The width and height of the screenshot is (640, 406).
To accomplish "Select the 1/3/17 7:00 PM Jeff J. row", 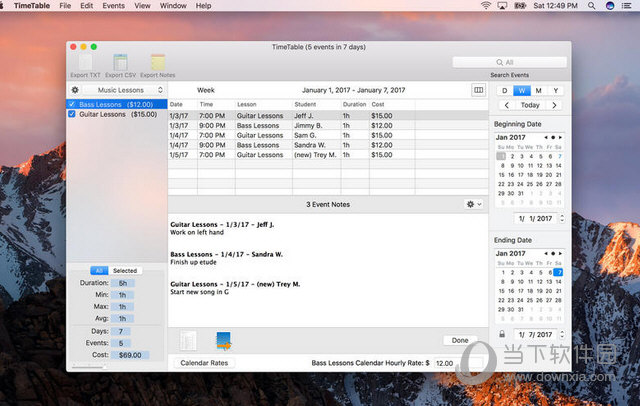I will (328, 115).
